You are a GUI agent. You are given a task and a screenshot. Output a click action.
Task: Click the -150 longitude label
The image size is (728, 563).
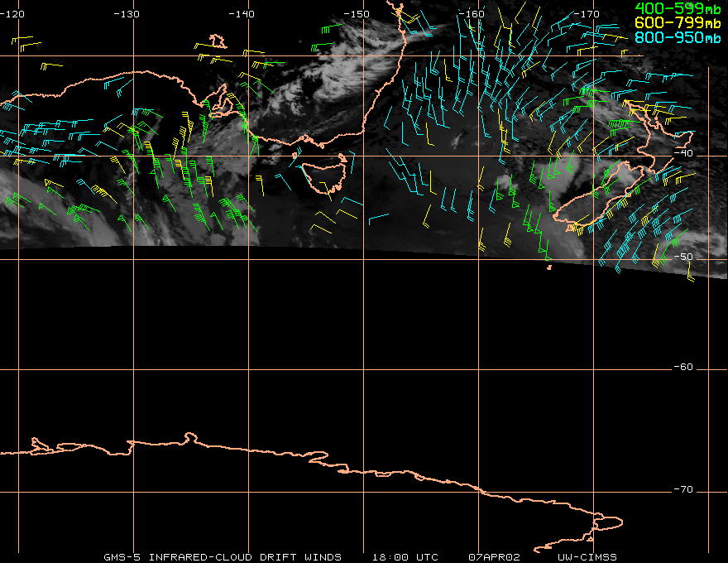click(357, 14)
